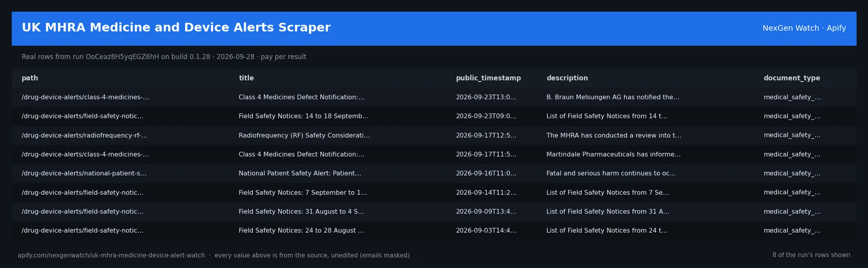This screenshot has width=868, height=268.
Task: Click medical_safety_… in the 2026-09-23T09:0… row
Action: tap(792, 116)
